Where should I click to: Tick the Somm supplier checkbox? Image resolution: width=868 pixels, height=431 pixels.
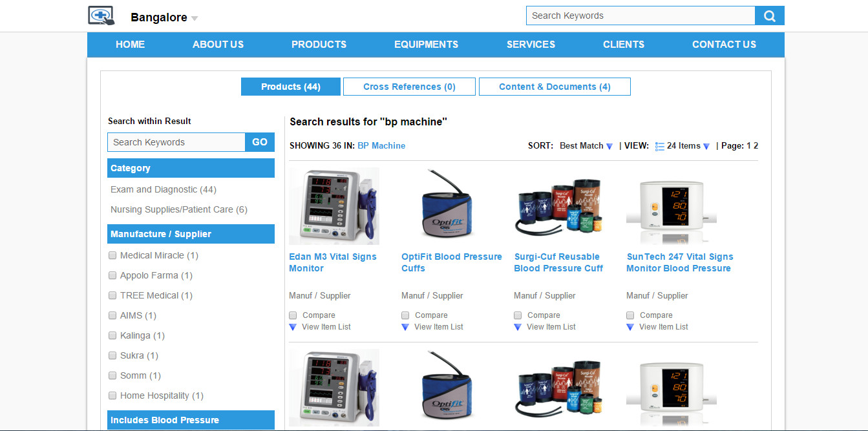(112, 375)
